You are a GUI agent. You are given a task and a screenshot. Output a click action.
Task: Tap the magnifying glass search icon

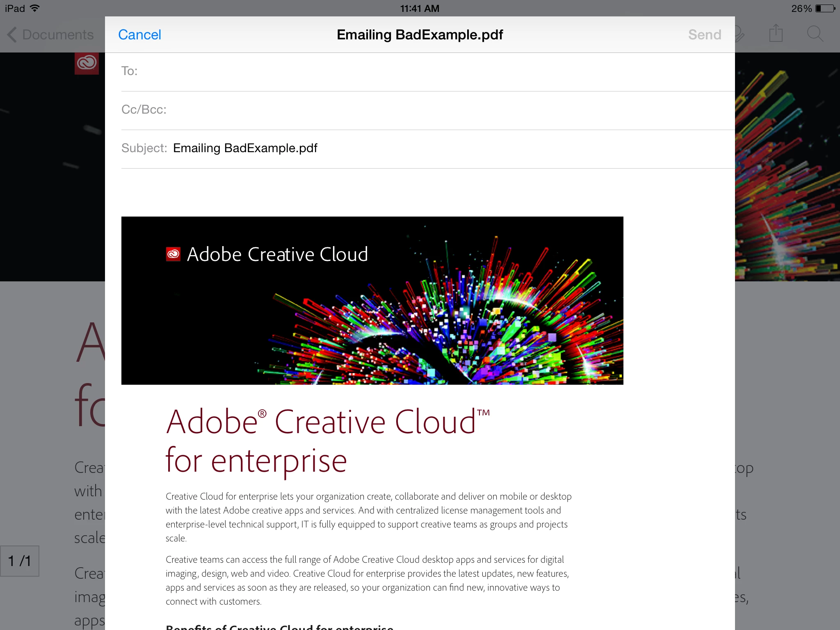(x=815, y=34)
